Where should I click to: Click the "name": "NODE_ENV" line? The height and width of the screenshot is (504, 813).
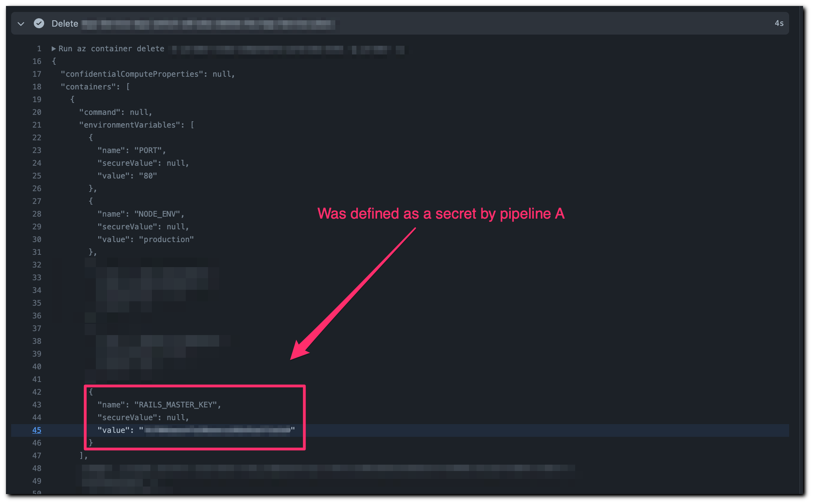pyautogui.click(x=141, y=214)
